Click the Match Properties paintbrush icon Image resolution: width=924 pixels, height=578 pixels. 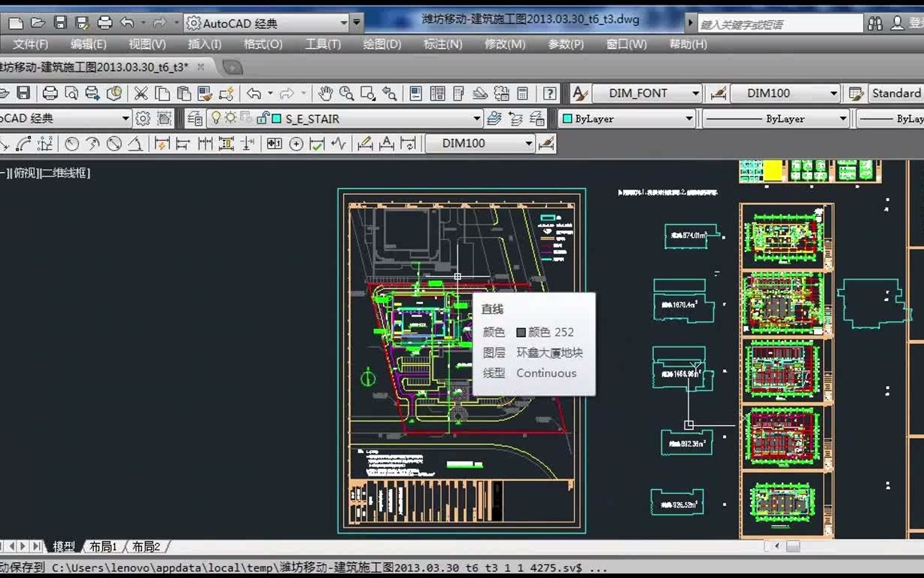point(205,93)
